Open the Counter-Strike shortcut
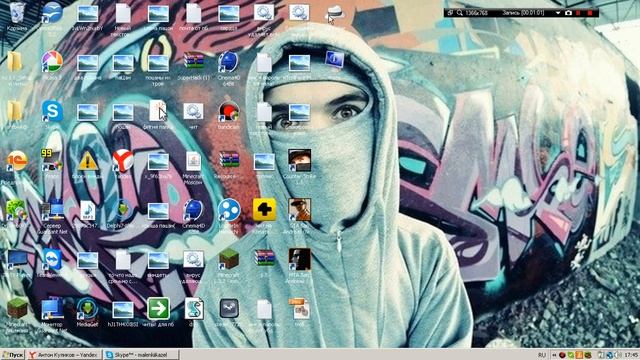Screen dimensions: 640x360 coord(299,160)
